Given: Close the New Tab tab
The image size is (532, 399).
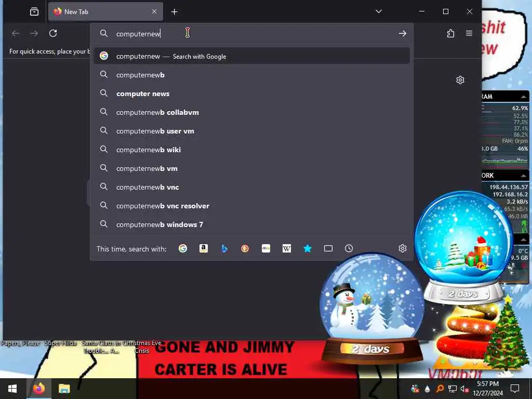Looking at the screenshot, I should coord(154,11).
